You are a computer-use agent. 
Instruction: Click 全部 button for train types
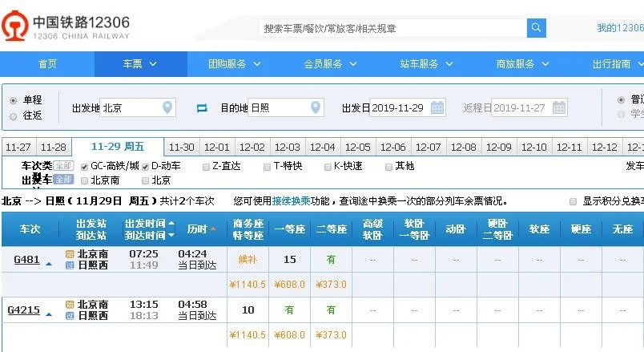(63, 166)
